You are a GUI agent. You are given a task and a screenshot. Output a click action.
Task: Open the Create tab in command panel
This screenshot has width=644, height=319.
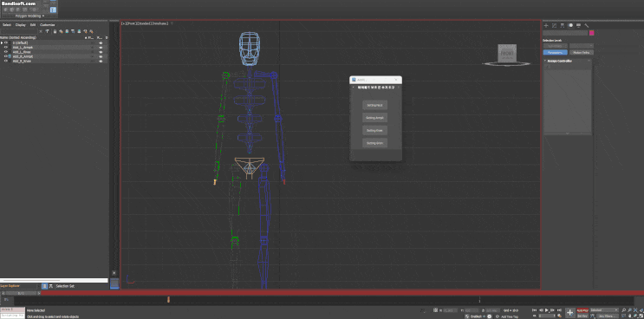pyautogui.click(x=546, y=25)
